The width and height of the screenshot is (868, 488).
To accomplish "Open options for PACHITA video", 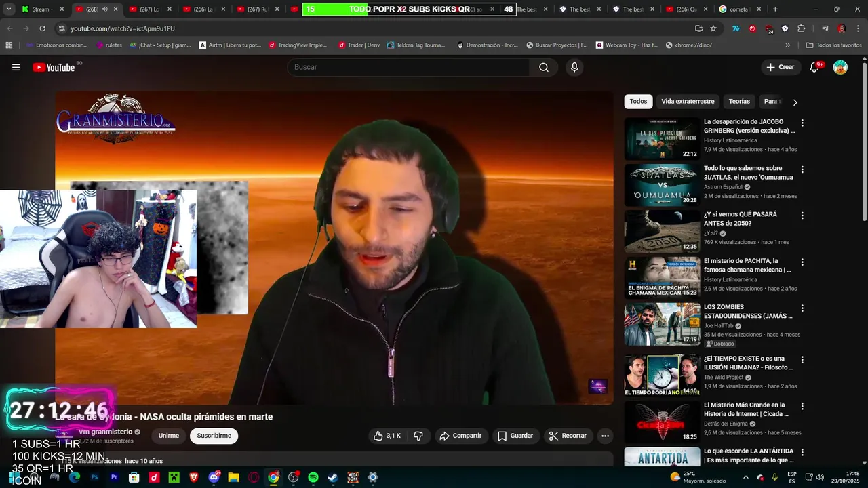I will point(802,262).
